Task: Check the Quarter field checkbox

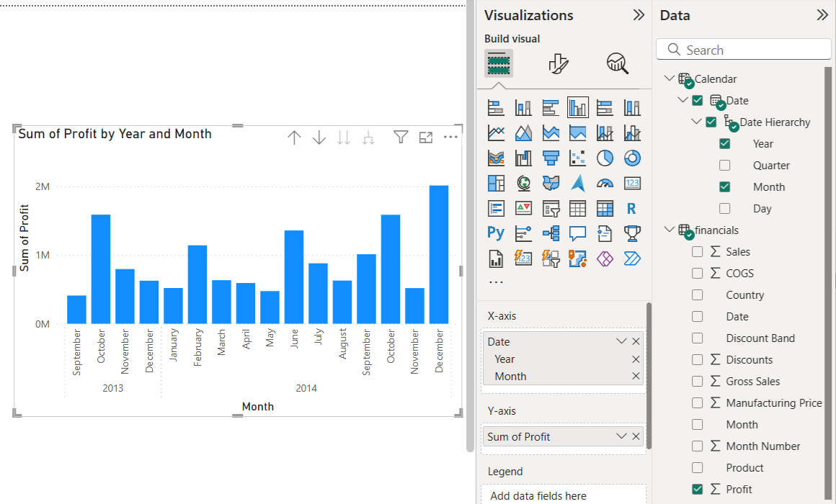Action: (x=724, y=165)
